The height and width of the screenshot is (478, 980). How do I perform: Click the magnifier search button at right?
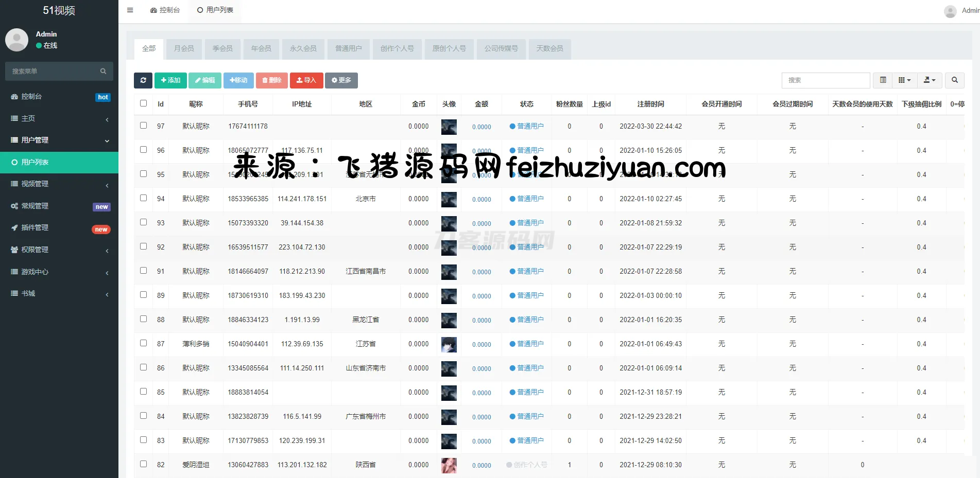pyautogui.click(x=954, y=80)
